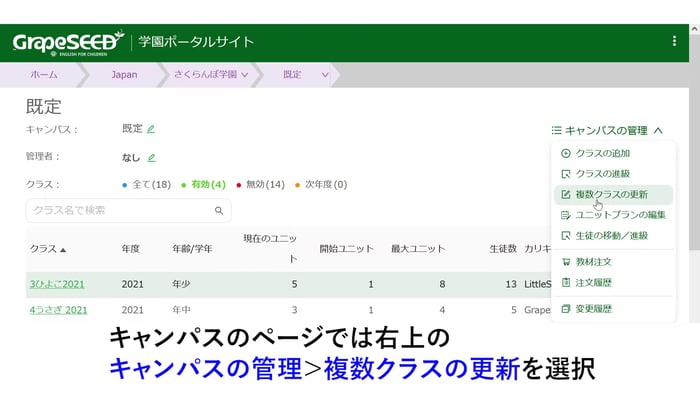Click the plus icon for クラスの追加

(x=566, y=153)
